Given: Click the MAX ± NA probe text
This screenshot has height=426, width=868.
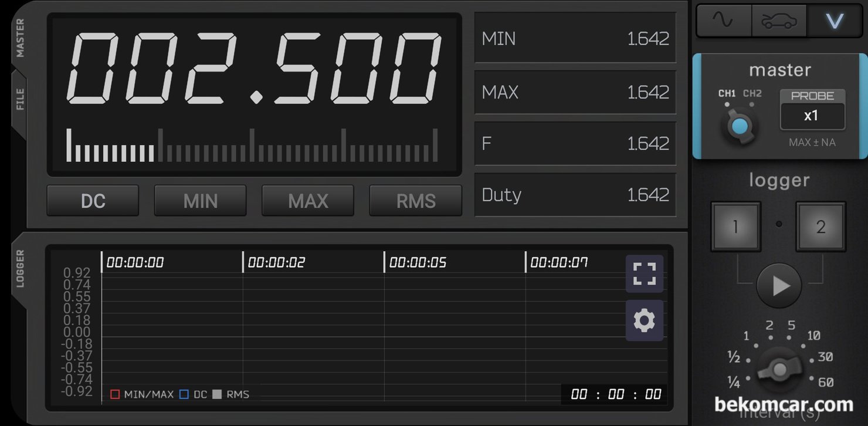Looking at the screenshot, I should [x=812, y=143].
